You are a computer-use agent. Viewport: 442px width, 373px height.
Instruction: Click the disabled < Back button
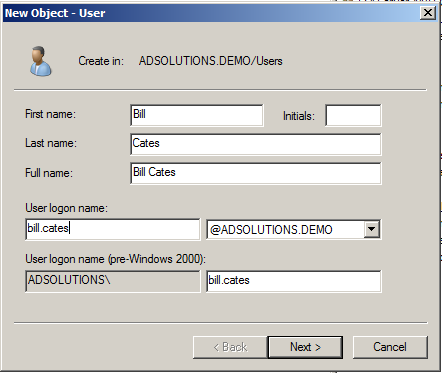click(230, 347)
